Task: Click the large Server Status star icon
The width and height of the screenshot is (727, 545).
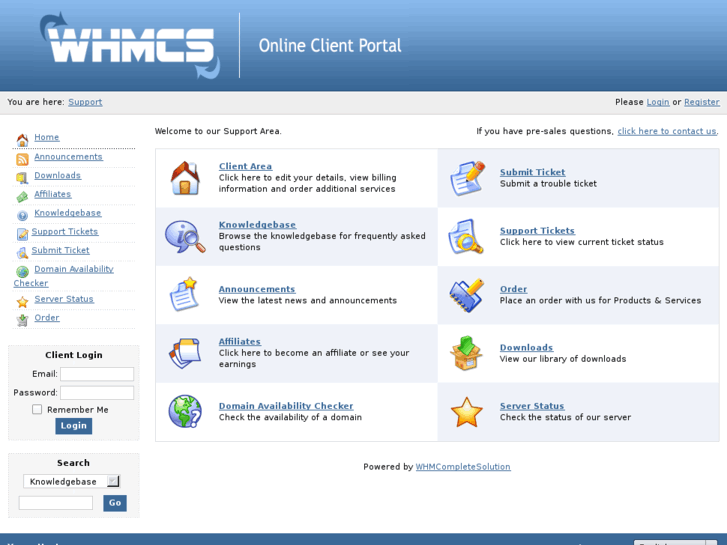Action: (x=466, y=412)
